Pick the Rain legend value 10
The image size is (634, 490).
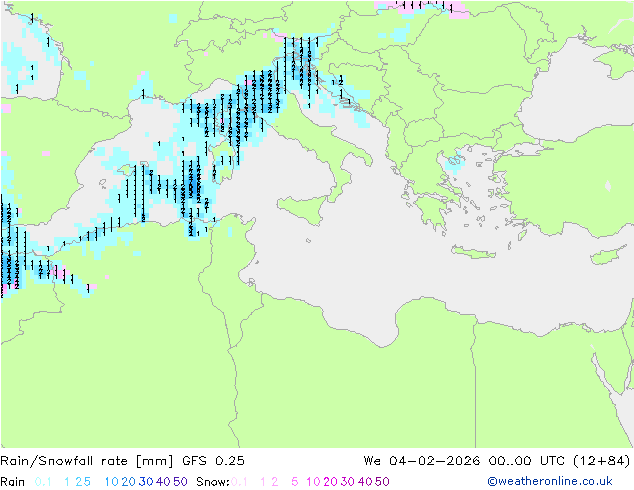111,482
